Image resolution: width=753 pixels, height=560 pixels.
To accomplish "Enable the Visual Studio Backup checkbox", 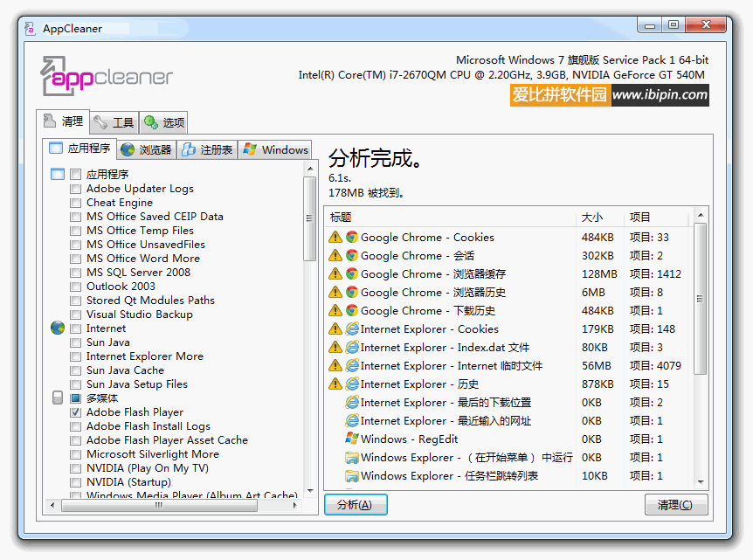I will [x=75, y=315].
